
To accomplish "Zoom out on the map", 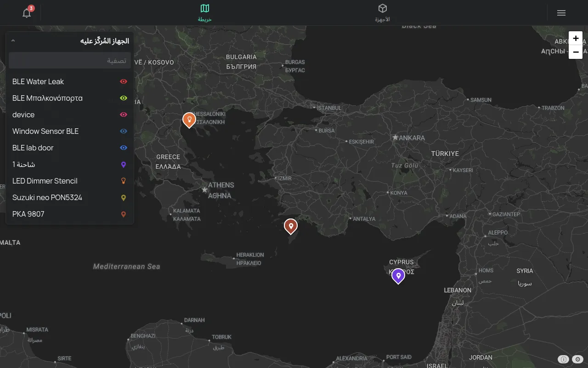I will point(576,52).
